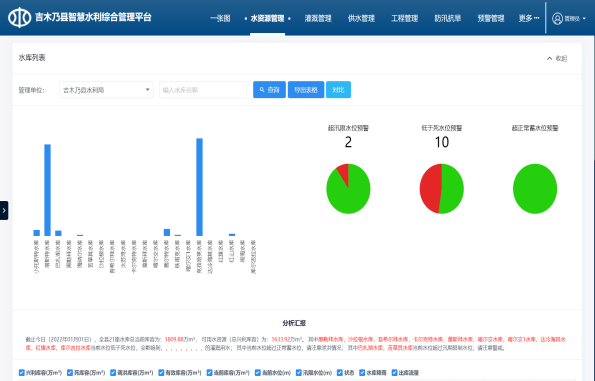Switch to the 灌溉管理 menu
Viewport: 595px width, 381px height.
point(318,18)
